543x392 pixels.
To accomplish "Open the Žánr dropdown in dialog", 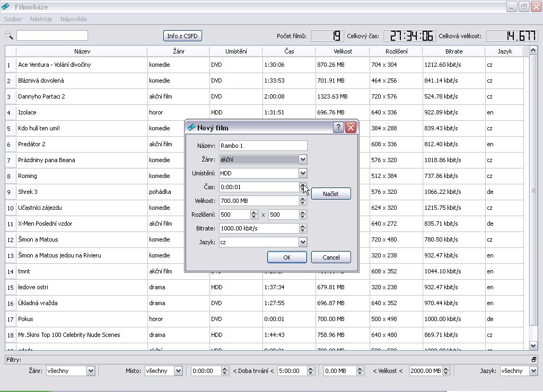I will (303, 159).
